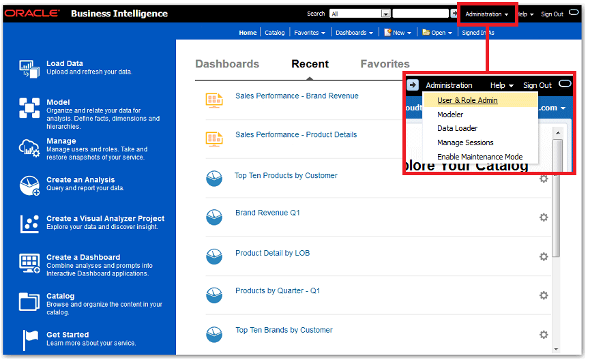Click Create a Visual Analyzer Project heading

coord(105,219)
